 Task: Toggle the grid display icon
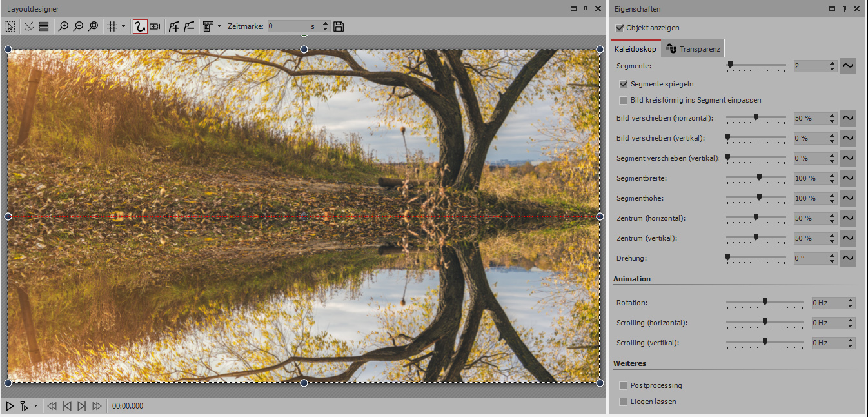[112, 26]
